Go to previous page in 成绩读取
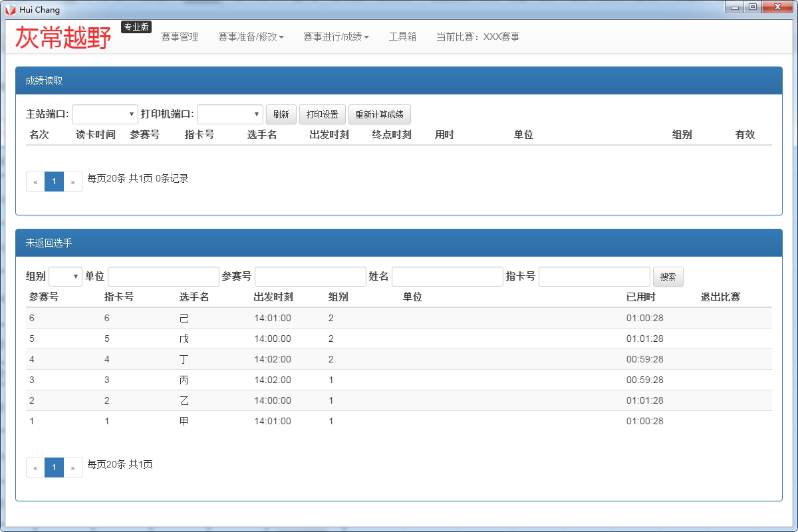The height and width of the screenshot is (532, 798). (35, 182)
